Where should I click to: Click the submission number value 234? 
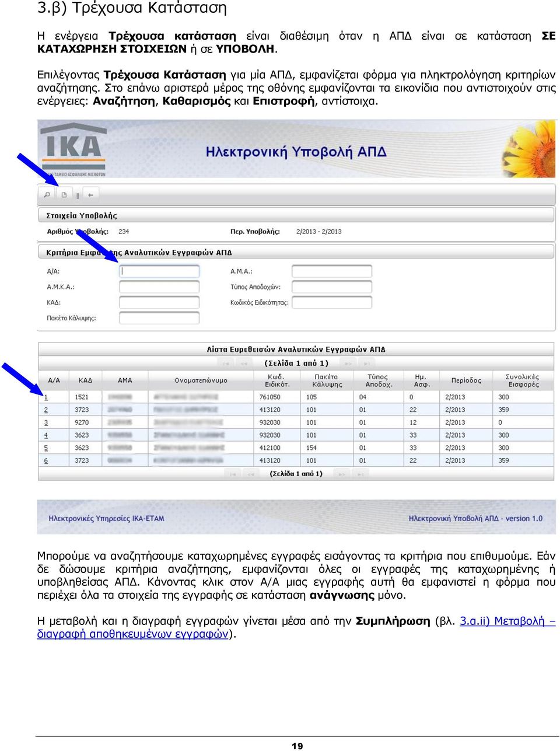tap(124, 232)
